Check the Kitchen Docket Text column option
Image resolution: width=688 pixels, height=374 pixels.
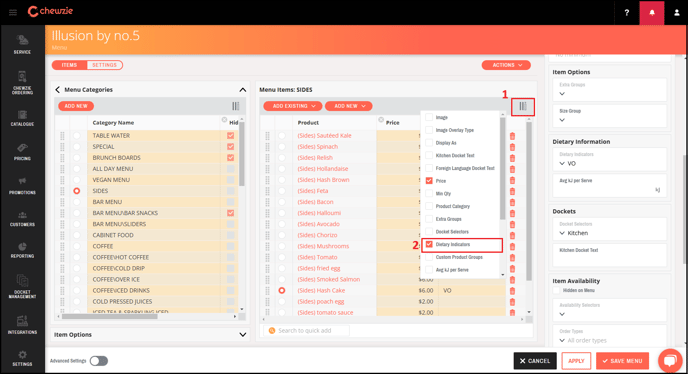point(429,155)
